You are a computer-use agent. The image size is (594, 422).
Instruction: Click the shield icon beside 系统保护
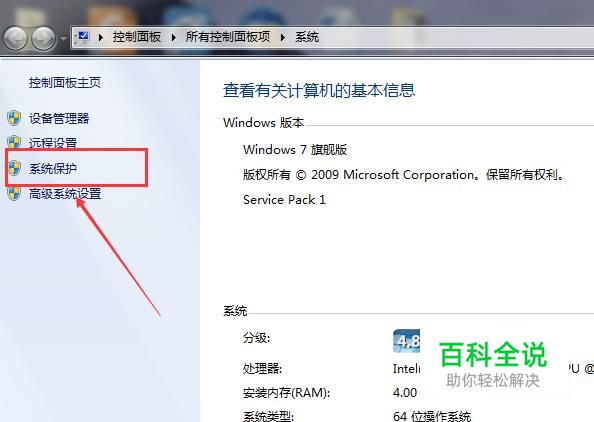click(14, 168)
